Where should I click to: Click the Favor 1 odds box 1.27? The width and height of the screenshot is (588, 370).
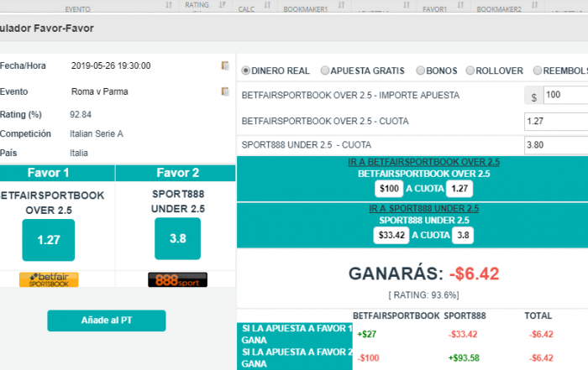pos(49,240)
